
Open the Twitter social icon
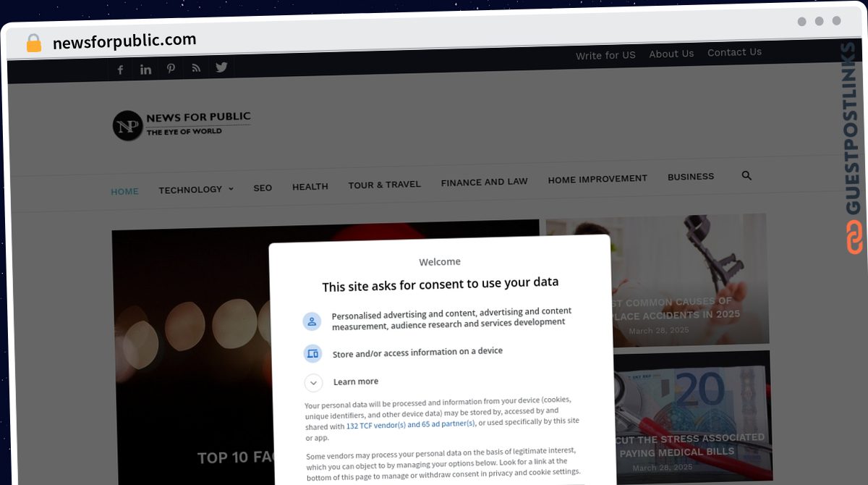click(x=221, y=67)
